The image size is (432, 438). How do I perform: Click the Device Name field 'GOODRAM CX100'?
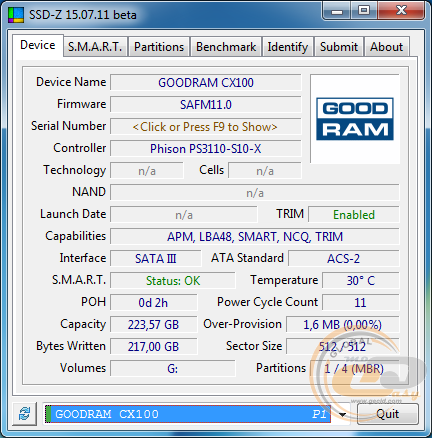tap(206, 83)
